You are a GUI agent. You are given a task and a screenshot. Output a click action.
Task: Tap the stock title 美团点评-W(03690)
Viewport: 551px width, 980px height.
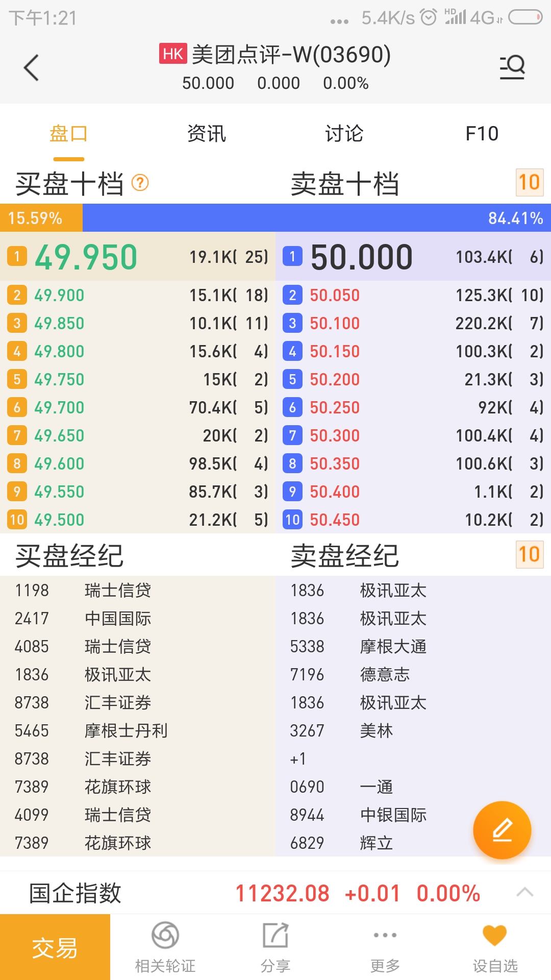click(x=291, y=55)
